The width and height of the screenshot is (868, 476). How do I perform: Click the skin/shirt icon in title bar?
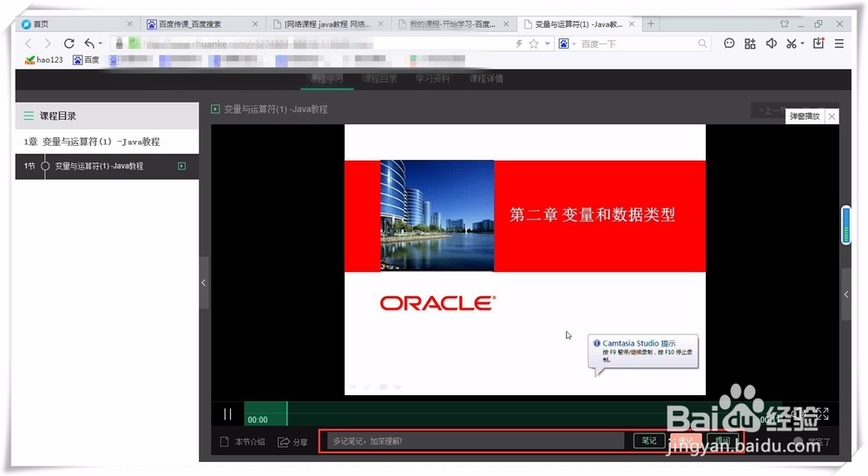click(785, 23)
